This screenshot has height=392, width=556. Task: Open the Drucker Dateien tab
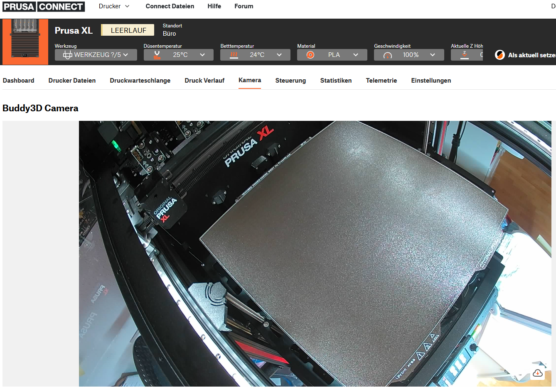72,81
